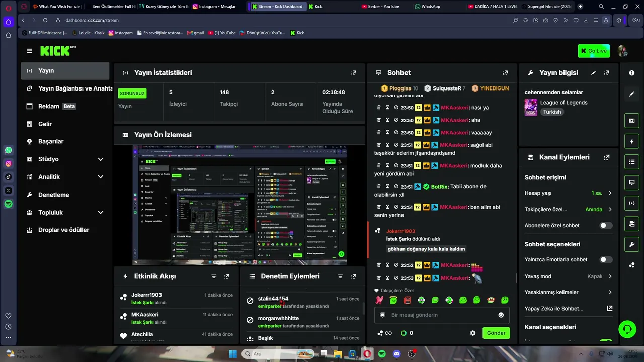Toggle channel actions widget in right rail
Image resolution: width=644 pixels, height=362 pixels.
(632, 224)
